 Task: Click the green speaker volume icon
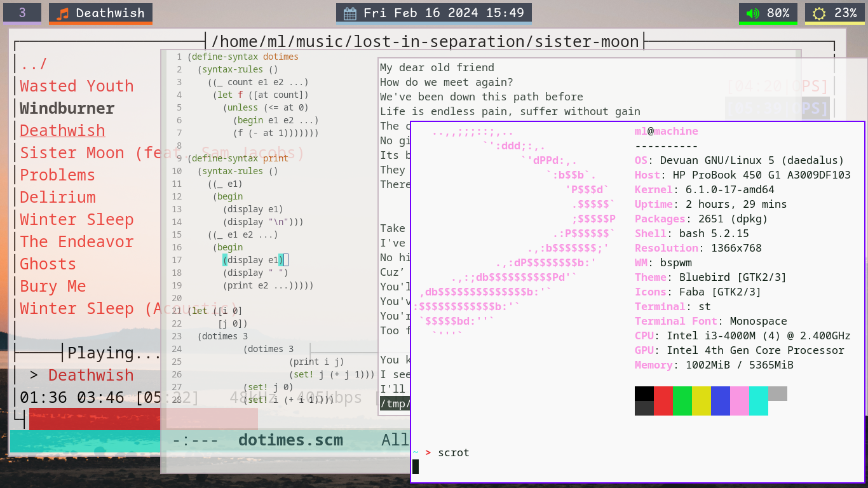click(752, 13)
